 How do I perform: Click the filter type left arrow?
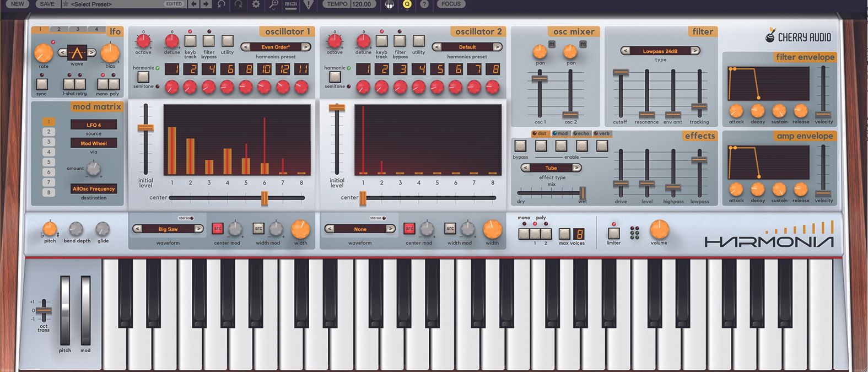pos(626,51)
